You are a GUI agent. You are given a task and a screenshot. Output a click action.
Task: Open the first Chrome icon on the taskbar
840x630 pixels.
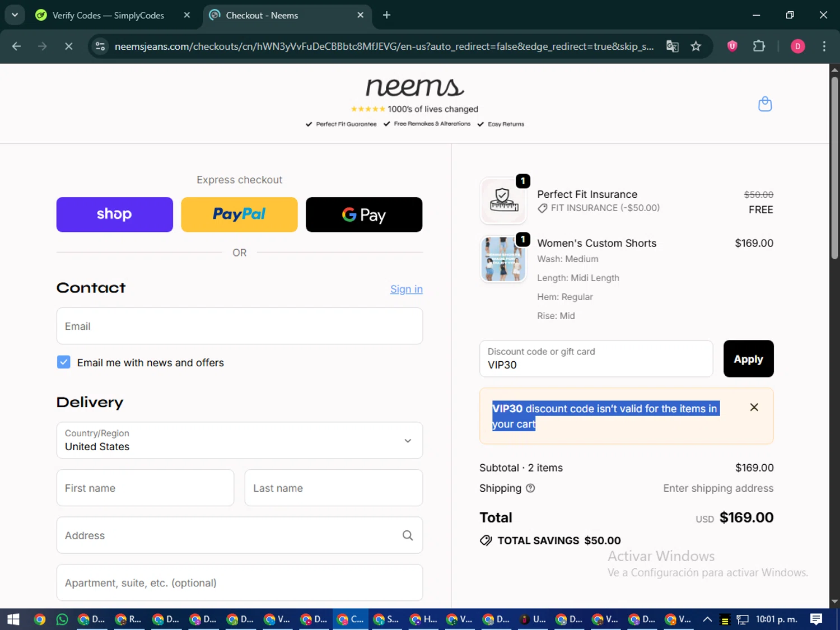coord(39,619)
